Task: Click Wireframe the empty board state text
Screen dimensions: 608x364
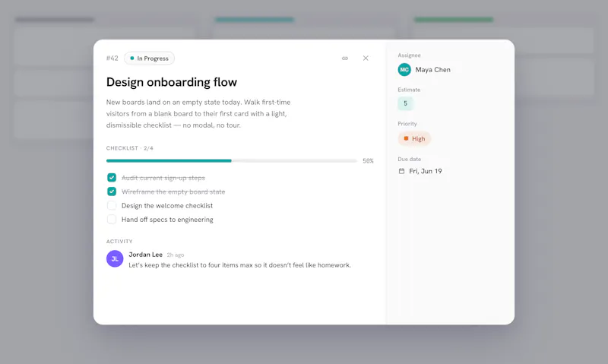Action: (x=173, y=192)
